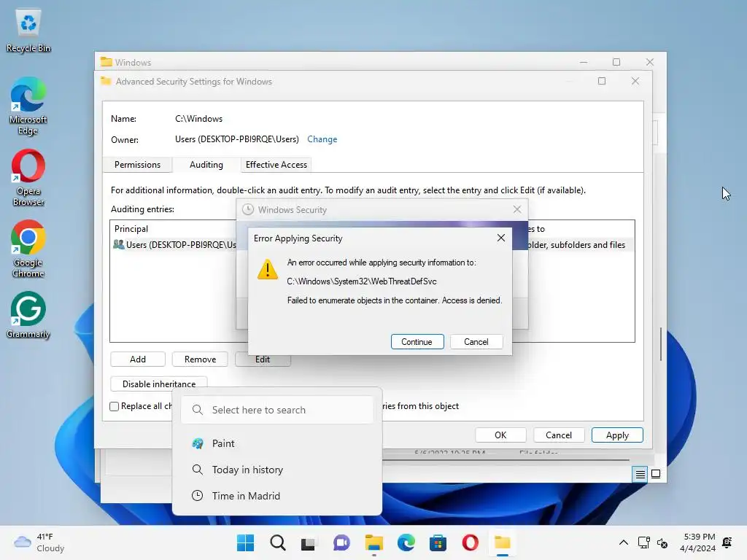Image resolution: width=747 pixels, height=560 pixels.
Task: Open the notifications bell icon
Action: 727,542
